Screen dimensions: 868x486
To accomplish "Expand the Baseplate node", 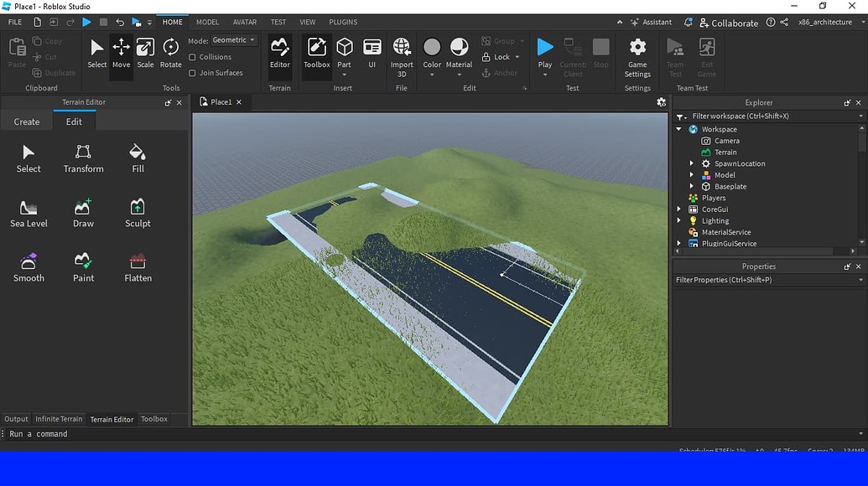I will (x=691, y=187).
